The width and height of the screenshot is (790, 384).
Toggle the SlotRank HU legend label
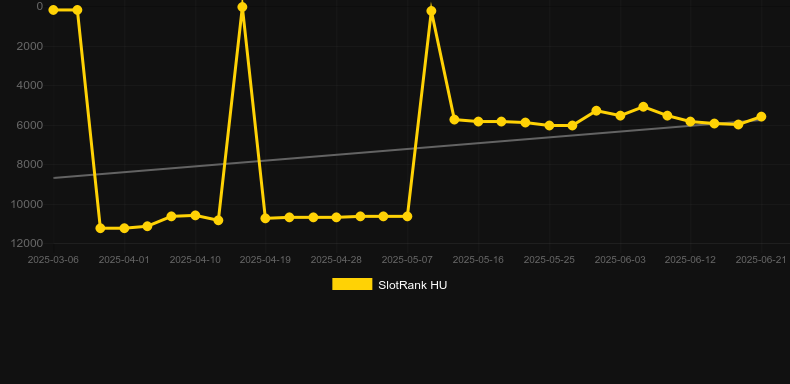tap(412, 285)
